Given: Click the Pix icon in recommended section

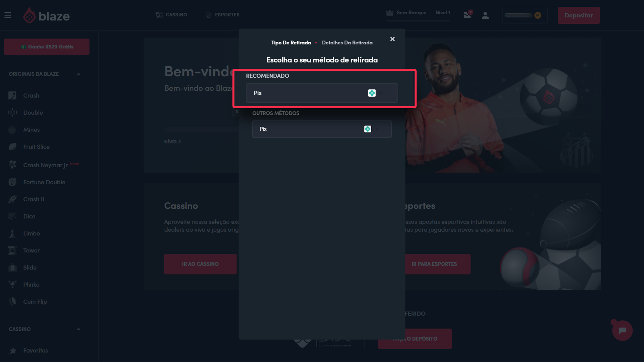Looking at the screenshot, I should click(x=372, y=93).
